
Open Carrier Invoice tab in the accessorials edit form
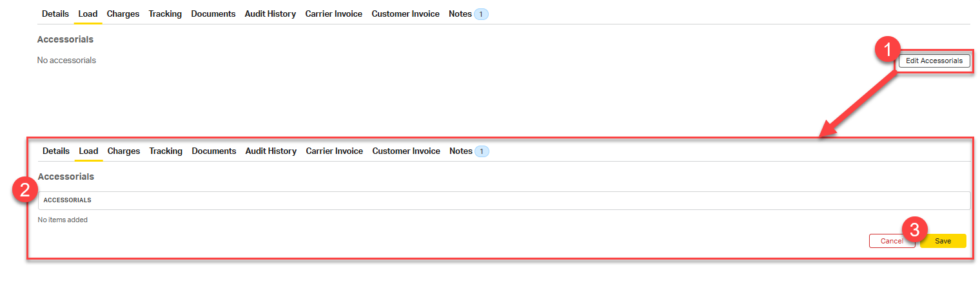click(x=335, y=151)
